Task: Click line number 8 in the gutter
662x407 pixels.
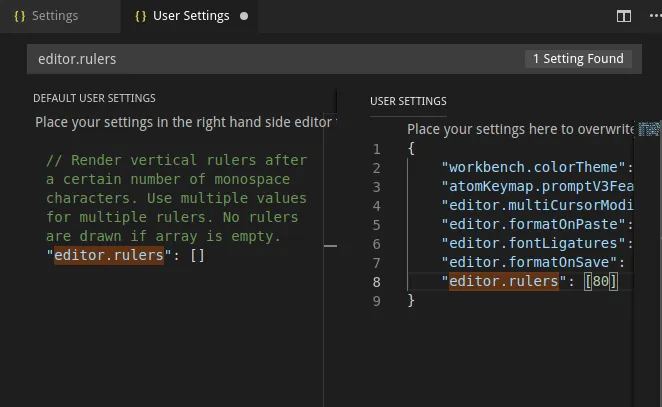Action: pyautogui.click(x=377, y=282)
